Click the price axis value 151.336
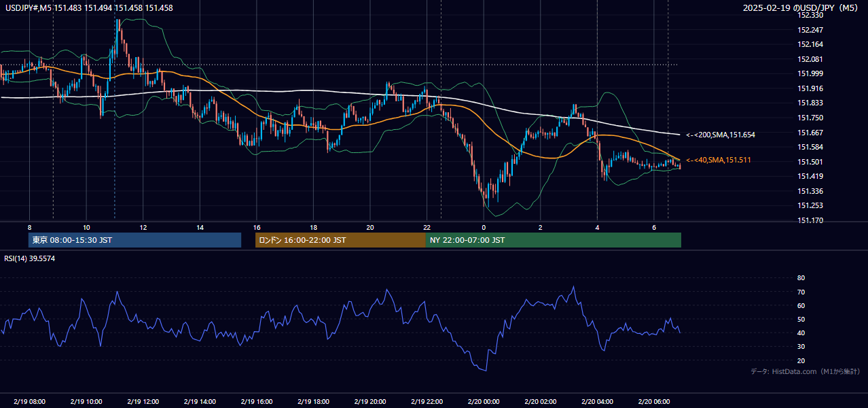Viewport: 868px width, 408px height. click(x=810, y=191)
